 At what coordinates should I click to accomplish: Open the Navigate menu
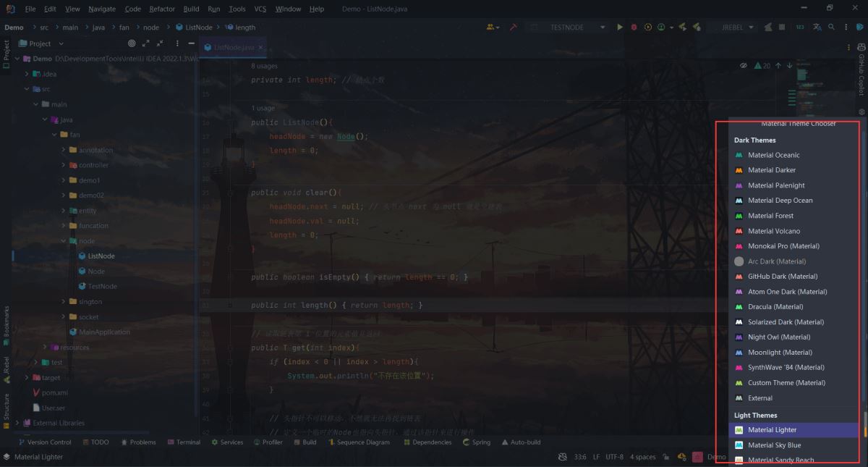point(102,9)
